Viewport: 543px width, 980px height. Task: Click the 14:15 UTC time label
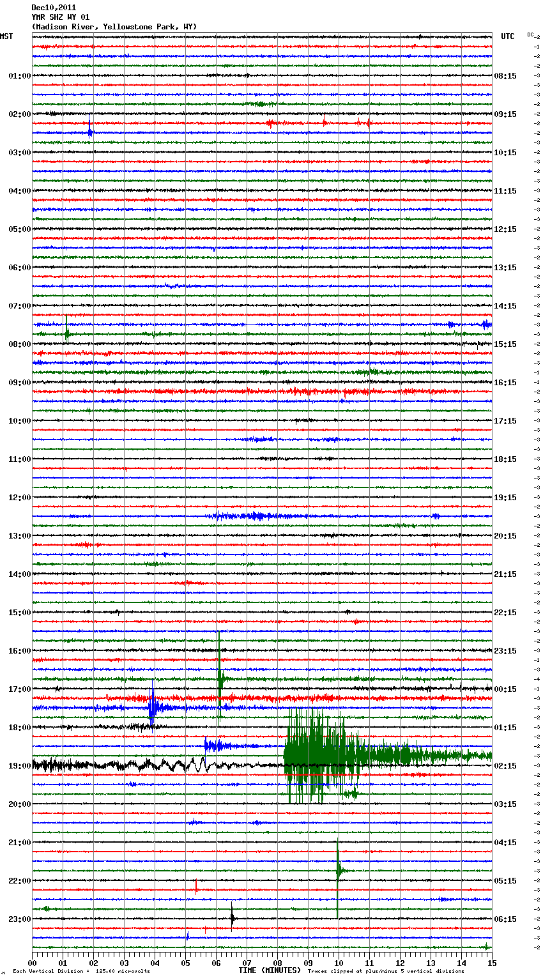(505, 306)
